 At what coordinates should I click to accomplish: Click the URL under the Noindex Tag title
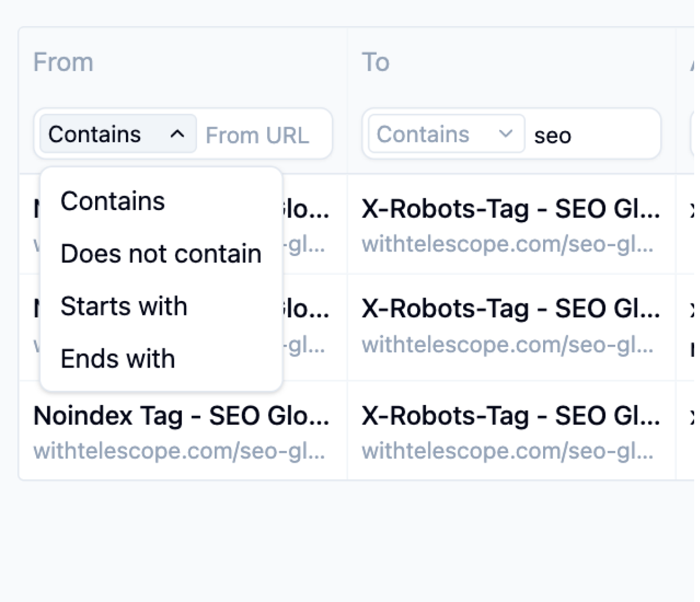(x=179, y=451)
